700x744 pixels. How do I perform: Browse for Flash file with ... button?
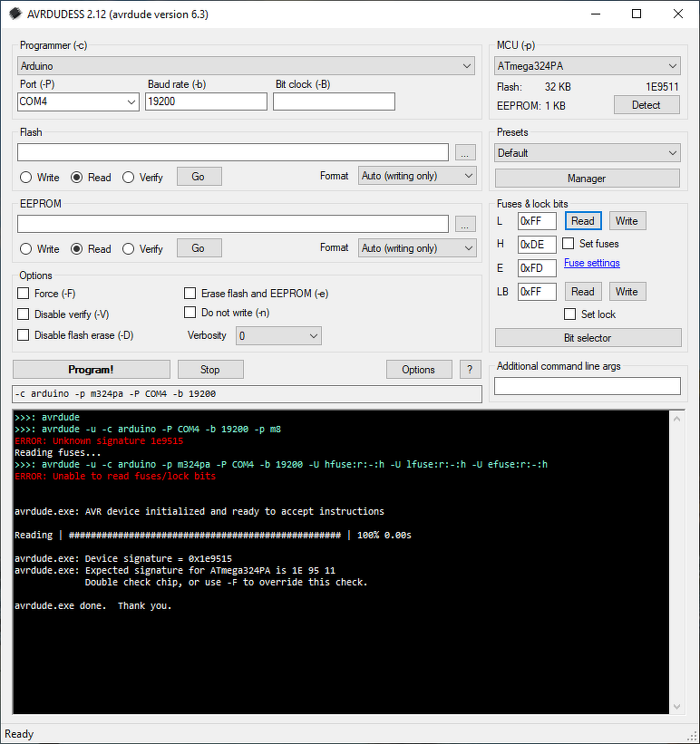coord(465,153)
